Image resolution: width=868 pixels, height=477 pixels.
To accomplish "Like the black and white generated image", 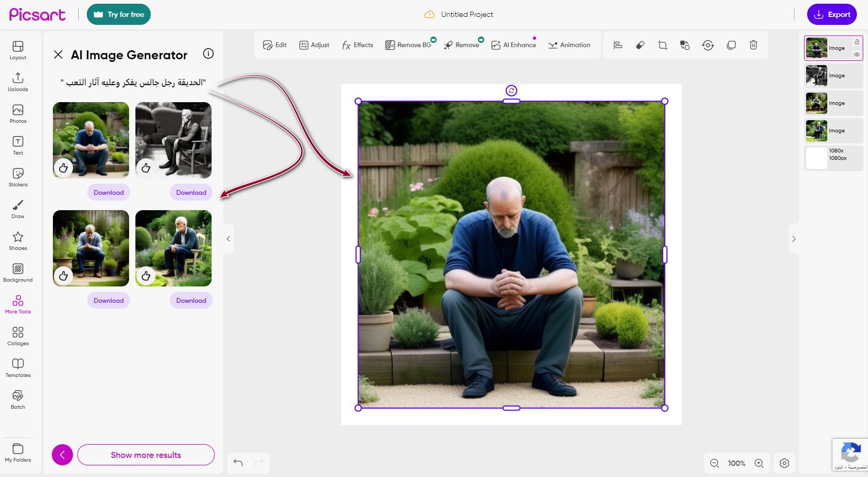I will coord(146,168).
